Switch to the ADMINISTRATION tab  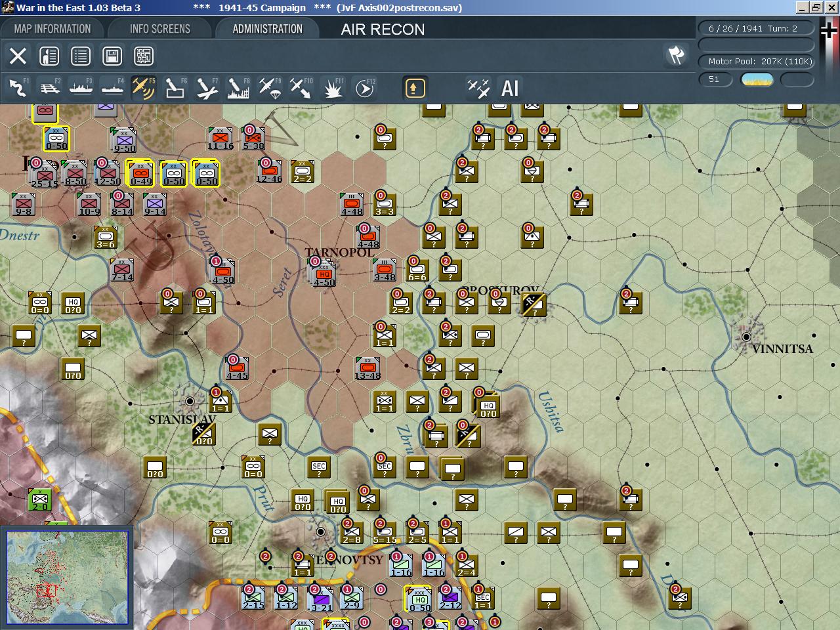pos(268,29)
